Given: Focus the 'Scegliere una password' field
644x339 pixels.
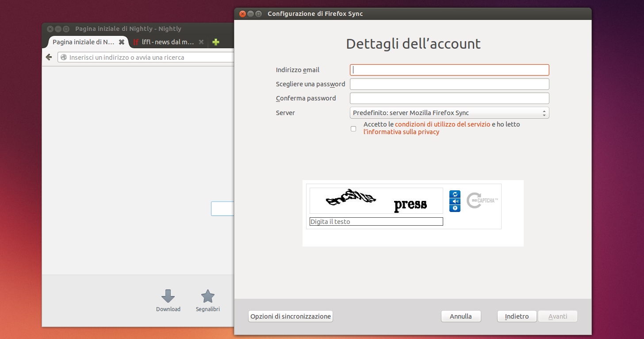Looking at the screenshot, I should [x=449, y=84].
